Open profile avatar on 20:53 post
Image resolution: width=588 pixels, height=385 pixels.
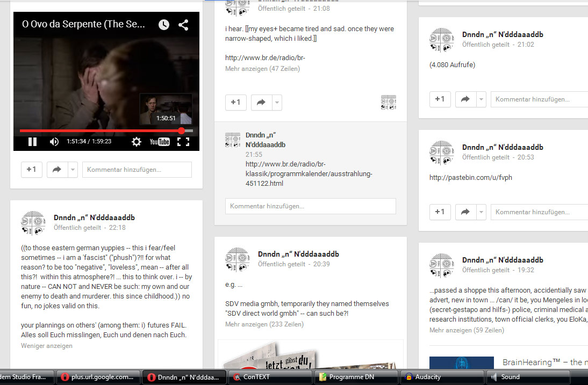click(442, 152)
